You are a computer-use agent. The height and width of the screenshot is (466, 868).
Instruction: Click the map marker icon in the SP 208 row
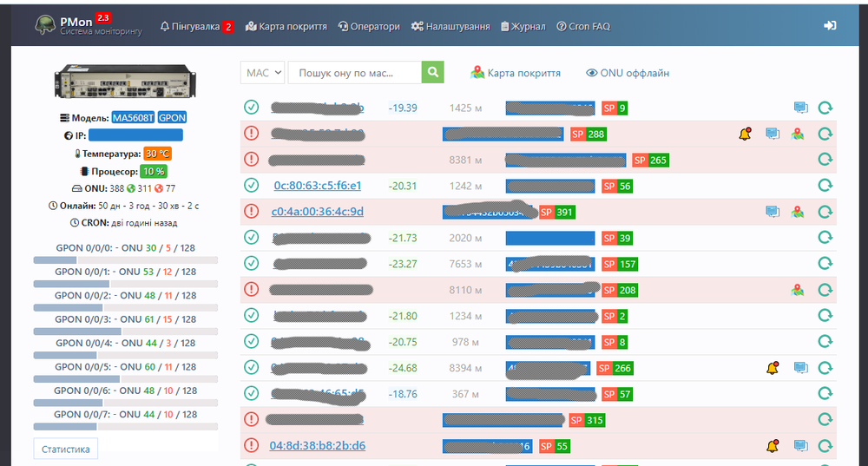(797, 290)
